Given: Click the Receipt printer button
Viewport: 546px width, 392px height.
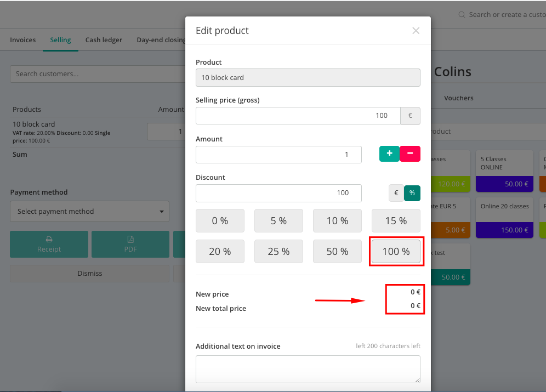Looking at the screenshot, I should [x=49, y=245].
